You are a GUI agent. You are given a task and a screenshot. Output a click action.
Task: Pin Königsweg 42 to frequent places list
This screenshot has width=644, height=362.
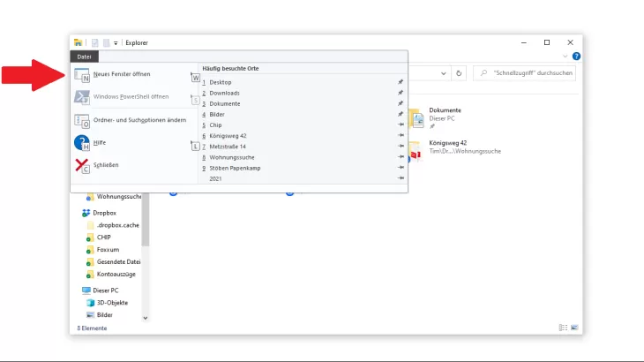pos(401,136)
